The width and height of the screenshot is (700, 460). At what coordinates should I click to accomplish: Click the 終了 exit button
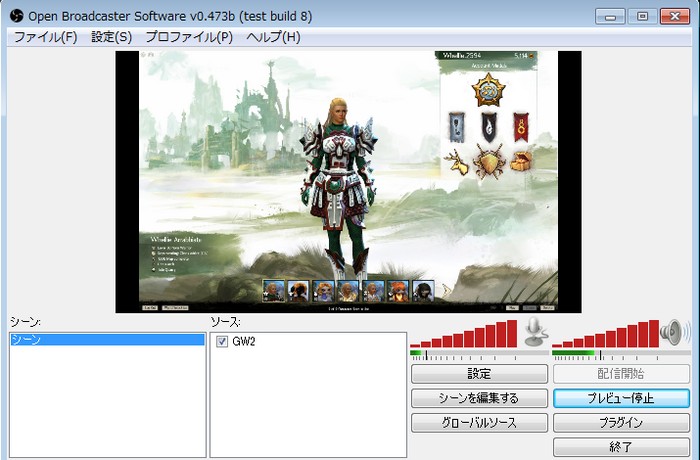(621, 447)
